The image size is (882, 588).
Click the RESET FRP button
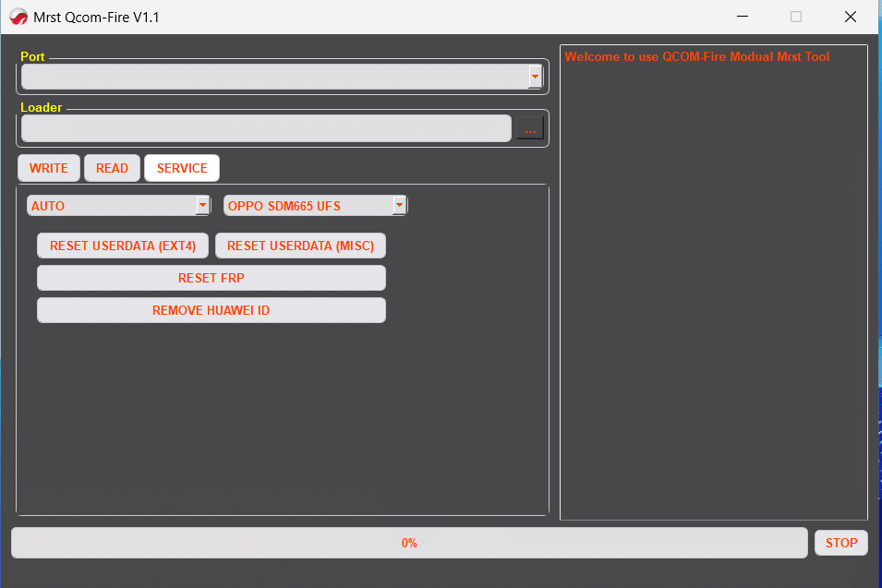tap(211, 278)
